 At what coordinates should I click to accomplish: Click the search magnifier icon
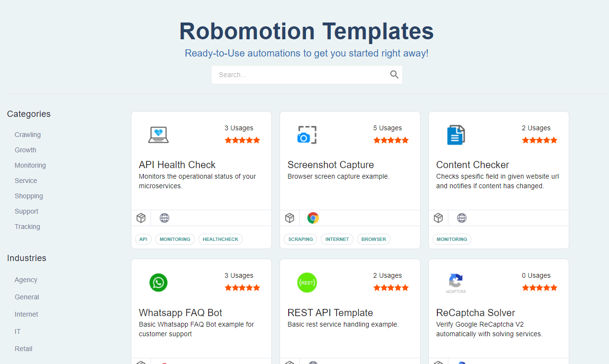click(394, 75)
